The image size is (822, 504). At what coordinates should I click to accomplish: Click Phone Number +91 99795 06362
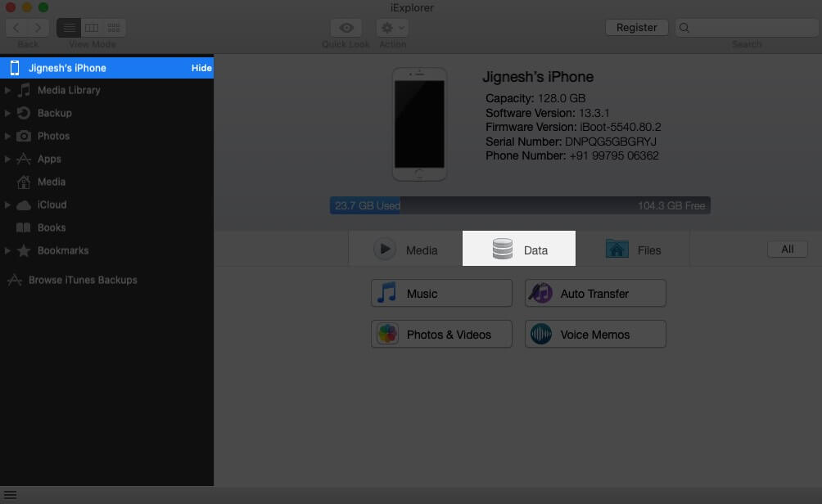[572, 155]
